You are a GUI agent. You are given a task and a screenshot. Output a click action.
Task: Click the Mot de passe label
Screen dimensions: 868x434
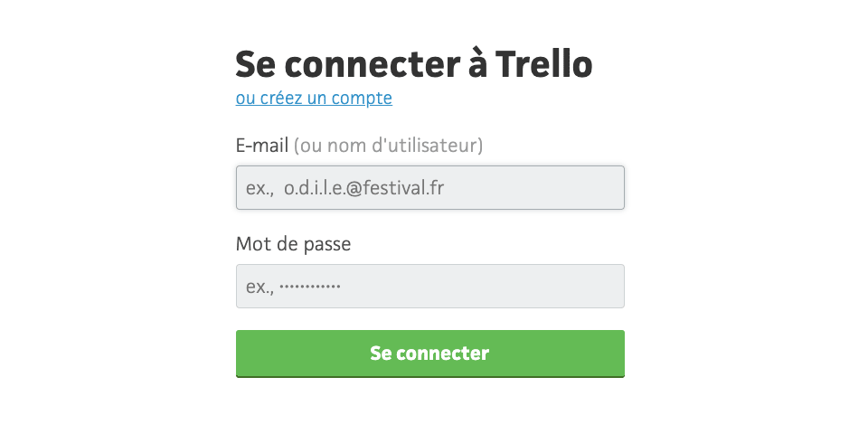coord(293,244)
